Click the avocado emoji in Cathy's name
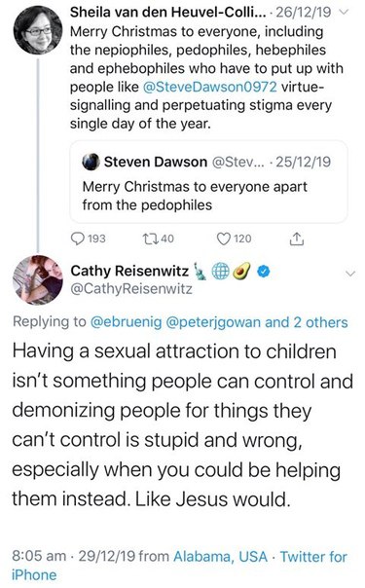This screenshot has width=365, height=588. pyautogui.click(x=242, y=272)
